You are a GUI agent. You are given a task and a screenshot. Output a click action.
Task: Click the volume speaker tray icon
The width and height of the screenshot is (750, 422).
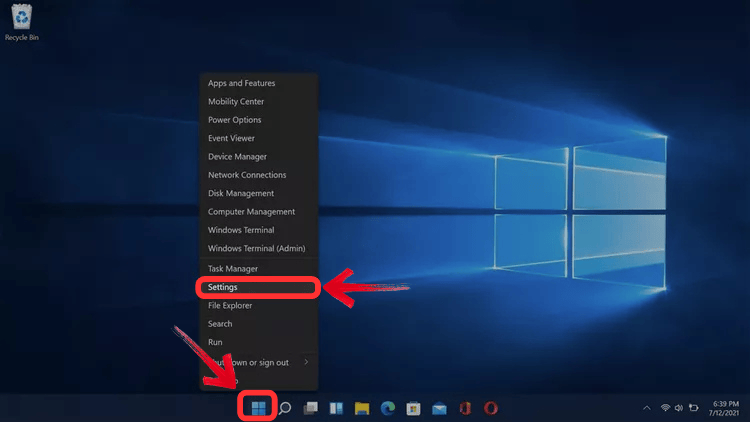[x=679, y=408]
